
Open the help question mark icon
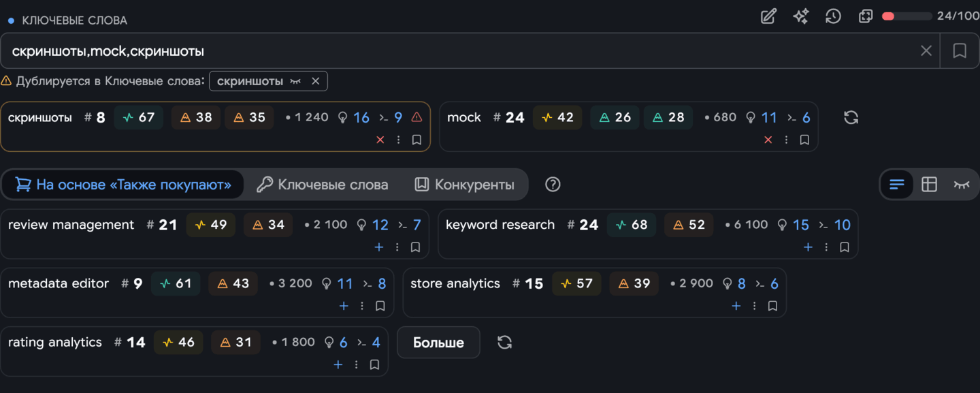[x=553, y=185]
